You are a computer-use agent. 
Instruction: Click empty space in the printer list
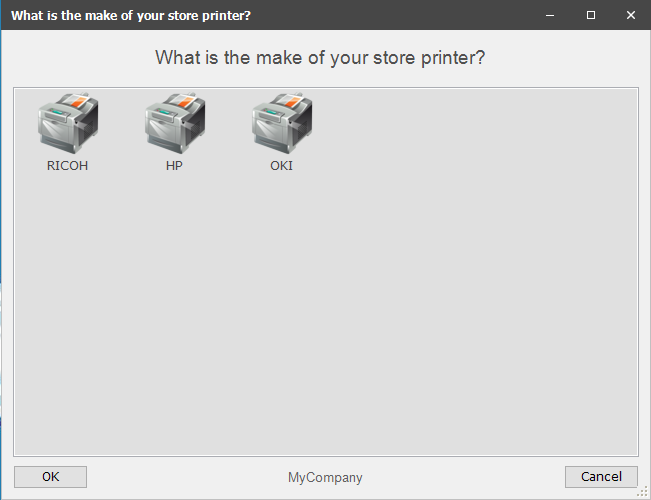coord(326,311)
